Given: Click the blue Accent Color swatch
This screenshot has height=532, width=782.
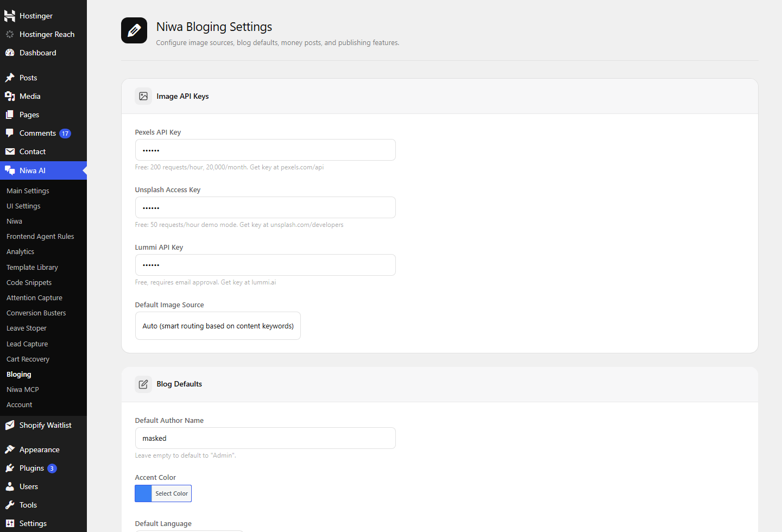Looking at the screenshot, I should click(x=143, y=493).
